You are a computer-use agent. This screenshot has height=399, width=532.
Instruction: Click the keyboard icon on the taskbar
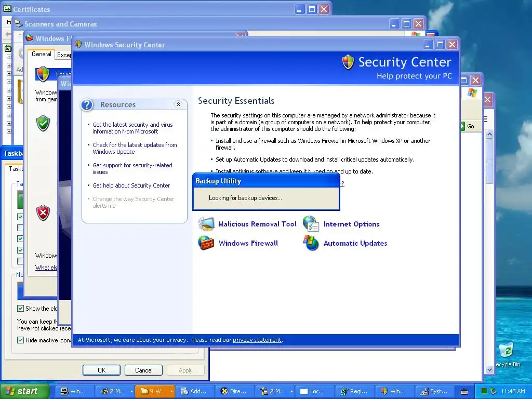pyautogui.click(x=464, y=392)
